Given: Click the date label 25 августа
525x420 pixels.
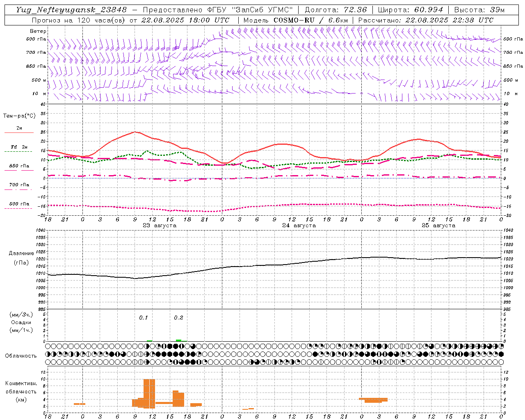Looking at the screenshot, I should [x=438, y=226].
